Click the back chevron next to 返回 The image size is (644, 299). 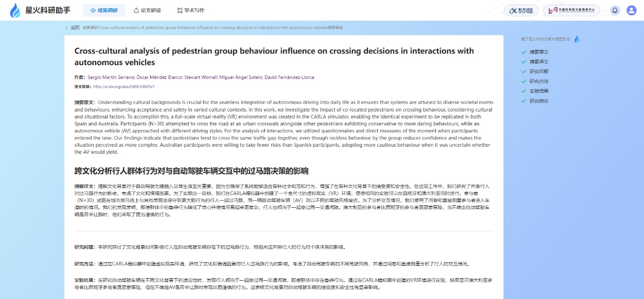(x=66, y=28)
